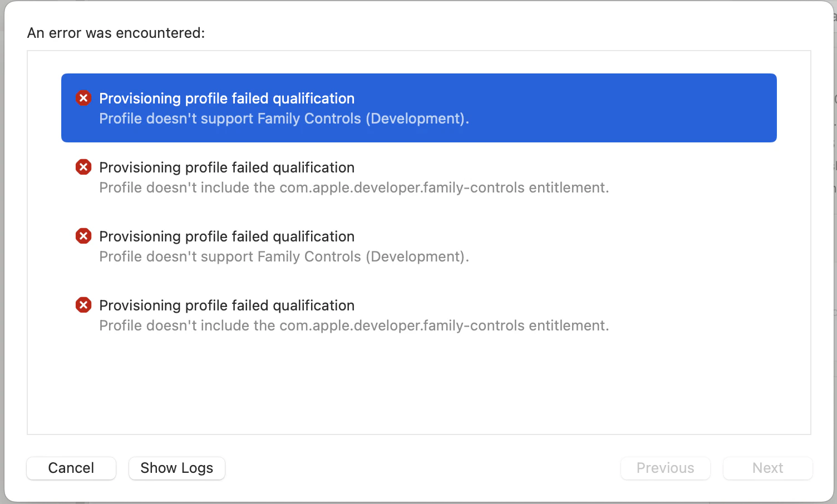Viewport: 837px width, 504px height.
Task: Select the second row's 'Provisioning profile failed qualification' title
Action: 227,167
